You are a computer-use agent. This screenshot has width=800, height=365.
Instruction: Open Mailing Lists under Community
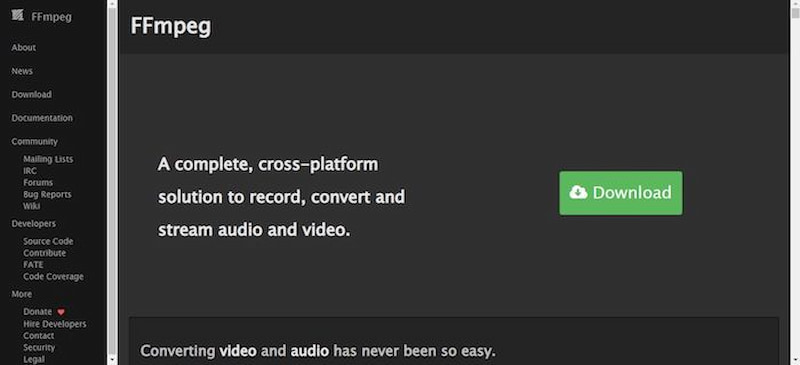[48, 159]
